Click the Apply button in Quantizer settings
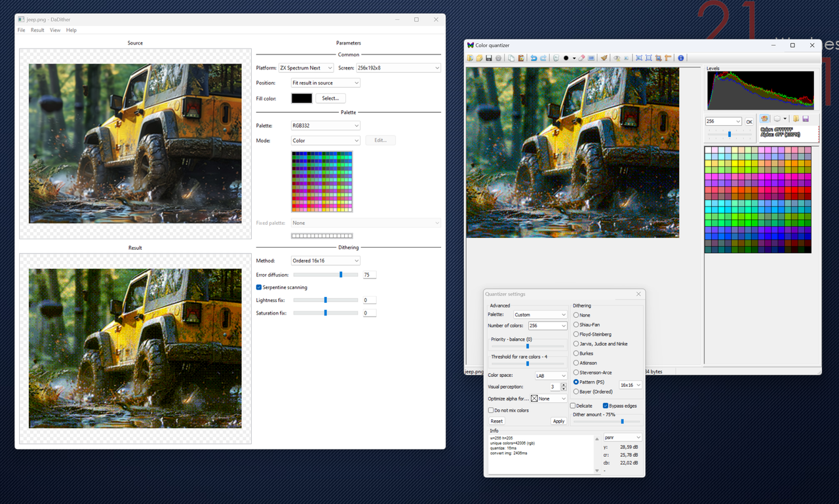839x504 pixels. [x=558, y=421]
